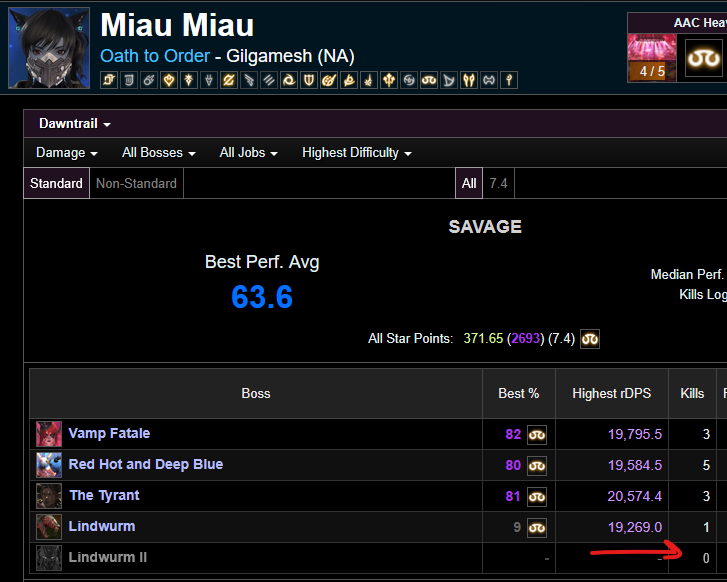The width and height of the screenshot is (727, 582).
Task: Click The Tyrant boss thumbnail
Action: click(49, 496)
